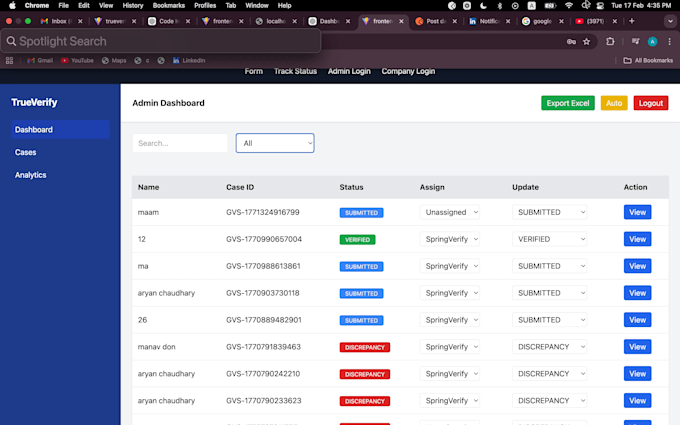Open the Form nav link

[254, 71]
